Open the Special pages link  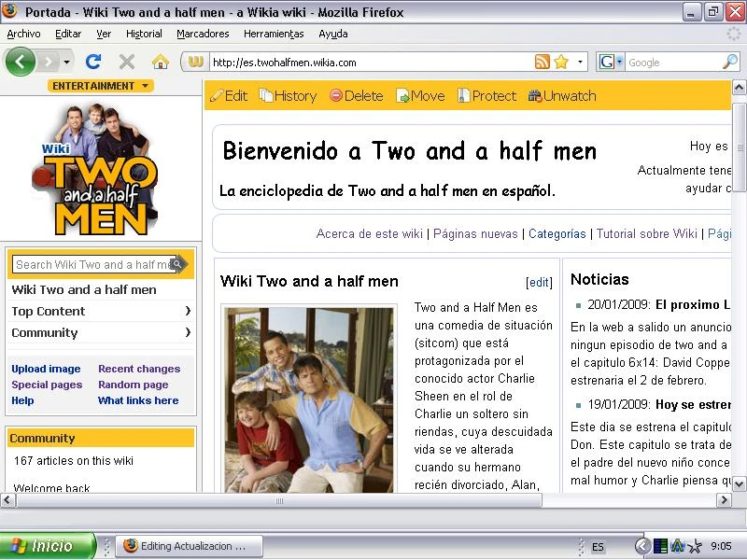[47, 385]
